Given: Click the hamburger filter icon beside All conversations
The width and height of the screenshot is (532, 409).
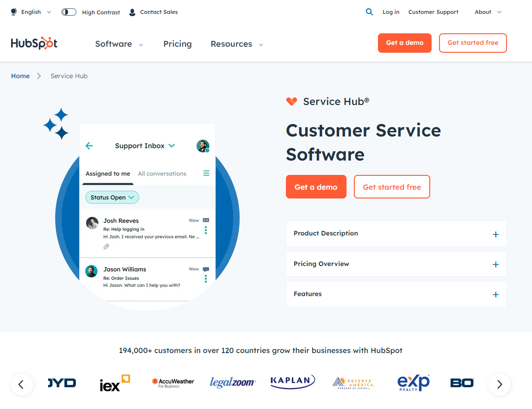Looking at the screenshot, I should click(x=206, y=173).
